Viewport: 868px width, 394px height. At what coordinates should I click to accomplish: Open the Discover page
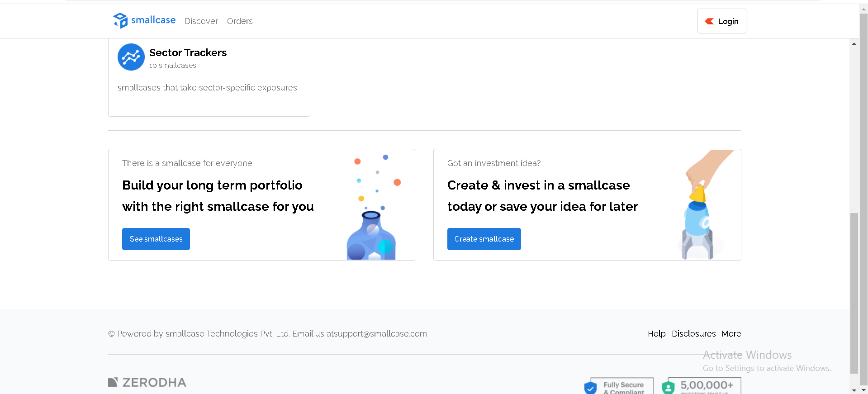point(201,21)
